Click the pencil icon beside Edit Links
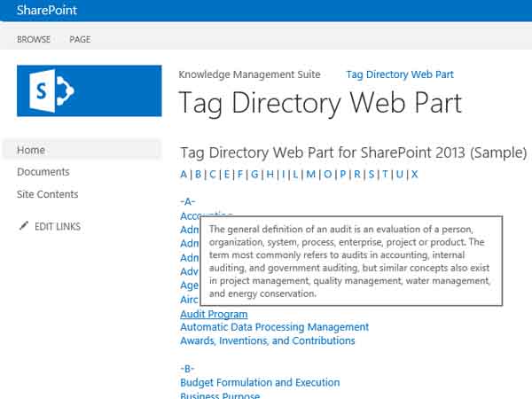532x399 pixels. pyautogui.click(x=24, y=225)
